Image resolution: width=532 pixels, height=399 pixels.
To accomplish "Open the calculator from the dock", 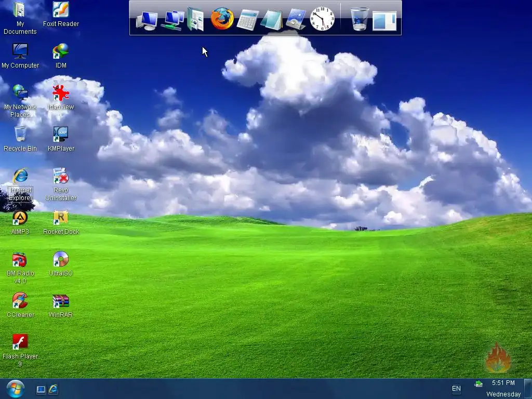I will point(247,20).
